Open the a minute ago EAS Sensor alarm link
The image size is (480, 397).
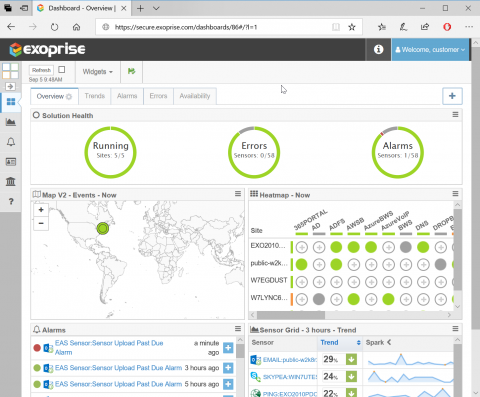pyautogui.click(x=109, y=348)
